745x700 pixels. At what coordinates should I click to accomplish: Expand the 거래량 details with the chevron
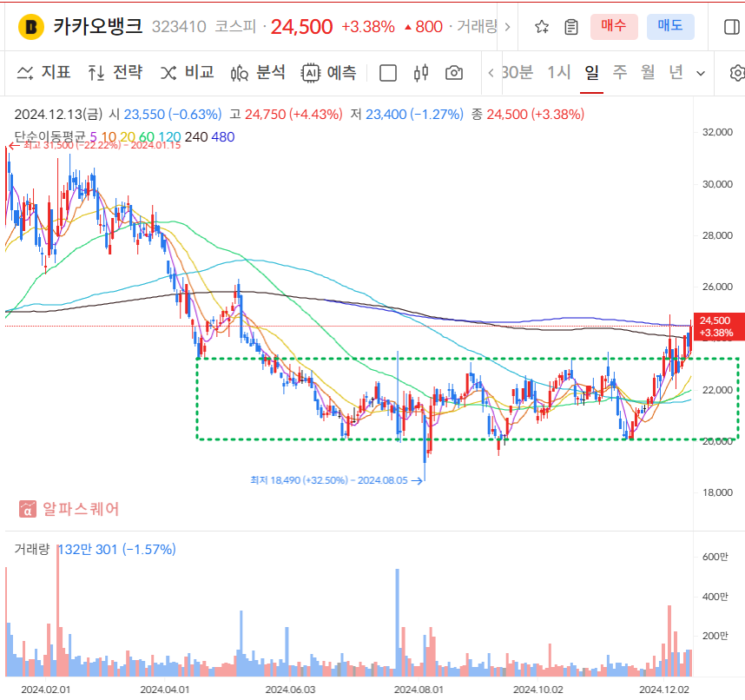tap(508, 26)
